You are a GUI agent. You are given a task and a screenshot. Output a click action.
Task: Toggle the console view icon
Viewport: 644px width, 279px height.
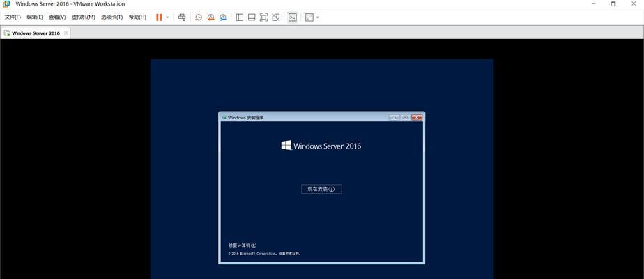293,17
